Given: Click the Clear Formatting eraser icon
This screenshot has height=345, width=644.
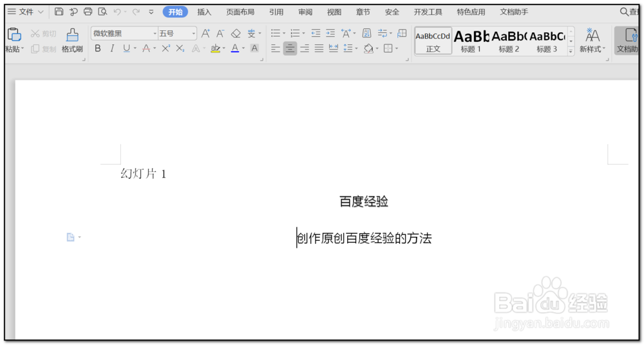Looking at the screenshot, I should pyautogui.click(x=236, y=33).
